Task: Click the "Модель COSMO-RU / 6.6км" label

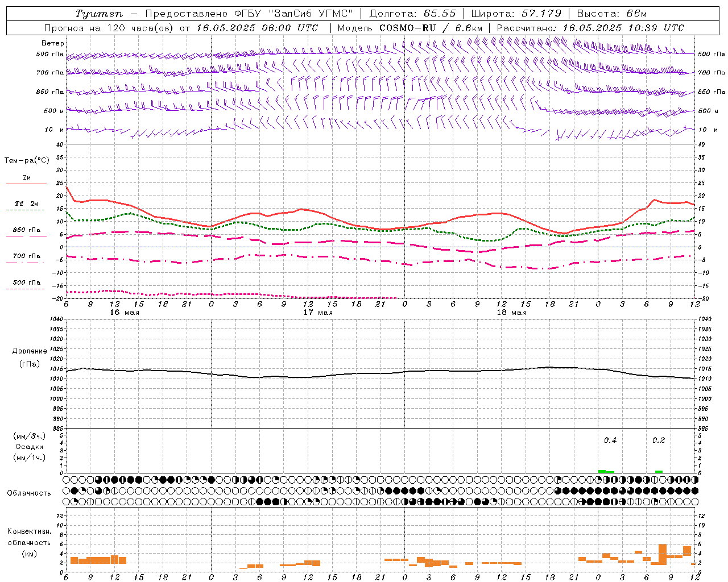Action: [x=410, y=28]
